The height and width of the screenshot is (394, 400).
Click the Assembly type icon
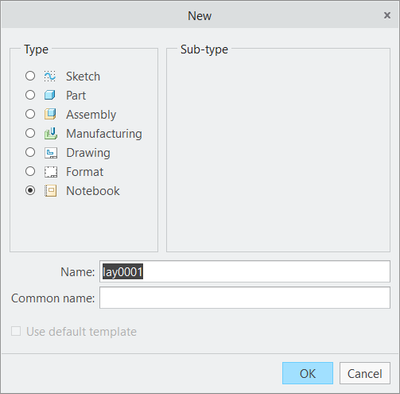pos(50,114)
